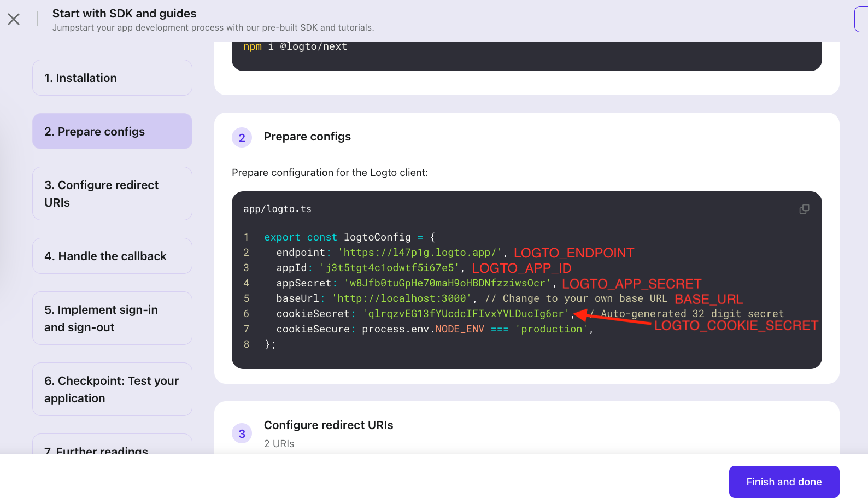Click the 'Change to your own base URL' comment
Screen dimensions: 868x504
coord(576,298)
